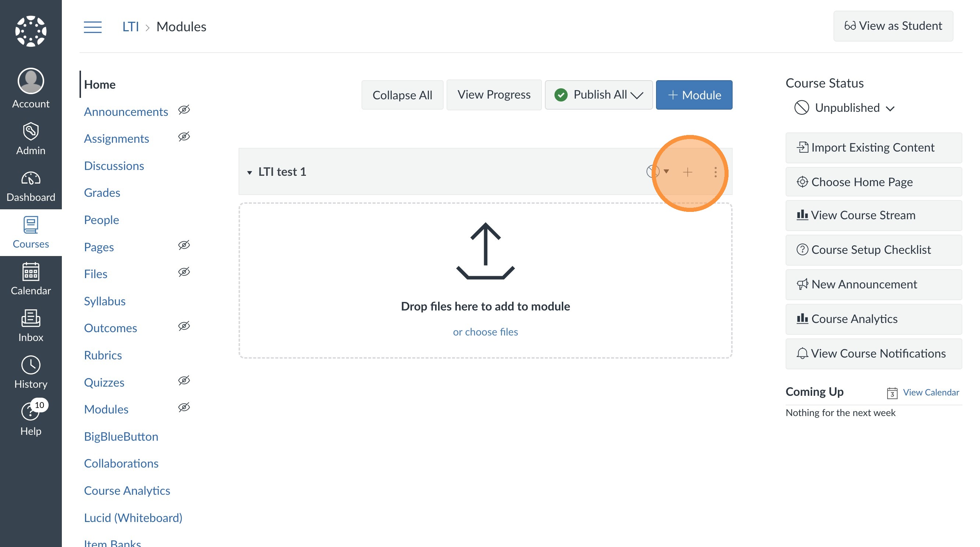The height and width of the screenshot is (547, 980).
Task: Open the History clock icon
Action: point(31,365)
